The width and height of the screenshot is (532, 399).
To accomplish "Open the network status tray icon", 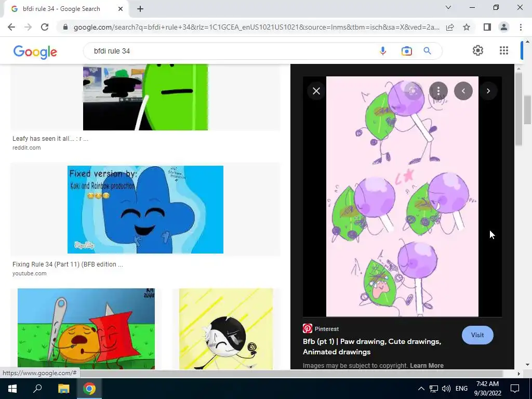I will coord(434,389).
